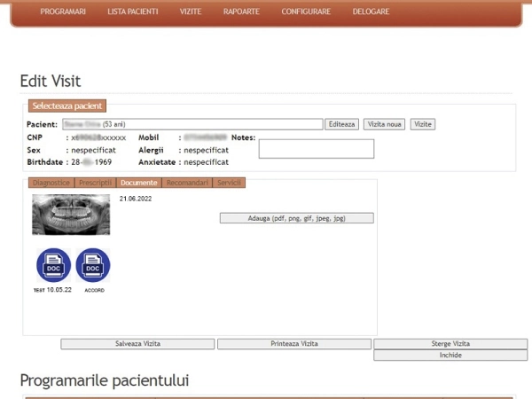This screenshot has height=399, width=532.
Task: Click Salveaza Vizita button
Action: tap(137, 344)
